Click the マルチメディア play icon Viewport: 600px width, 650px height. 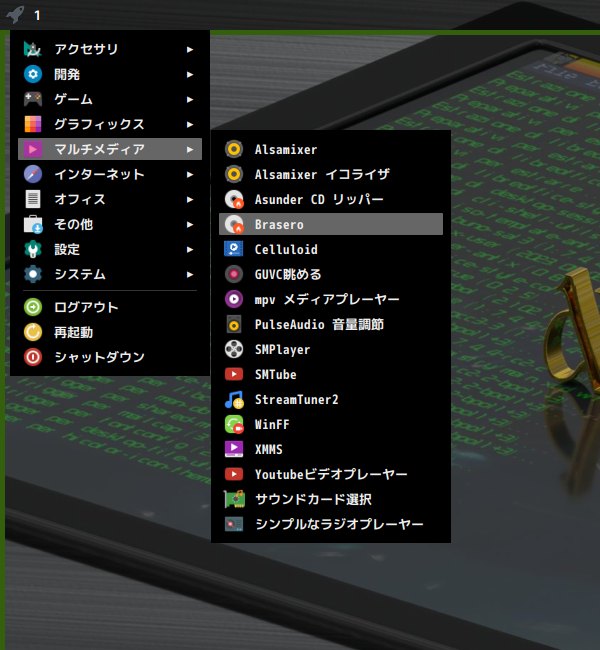coord(33,149)
